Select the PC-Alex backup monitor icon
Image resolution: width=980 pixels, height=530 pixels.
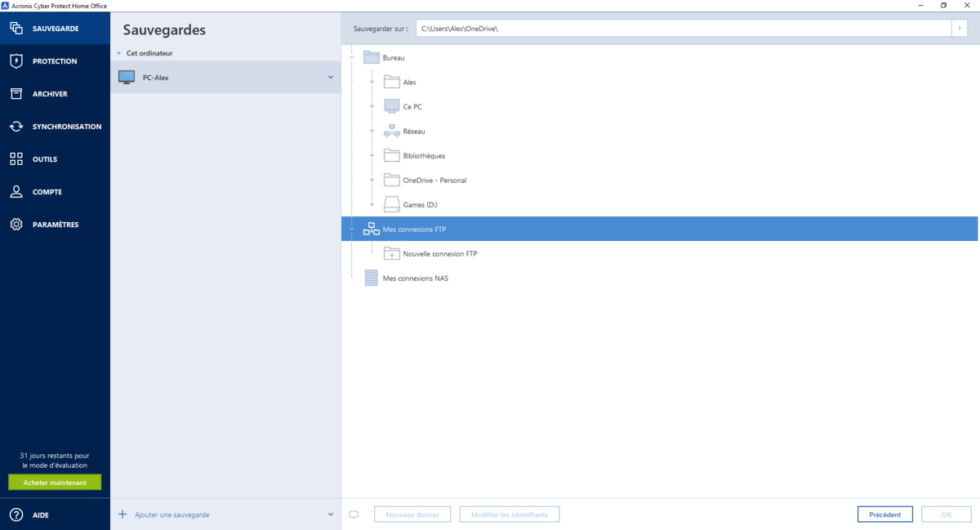point(127,78)
